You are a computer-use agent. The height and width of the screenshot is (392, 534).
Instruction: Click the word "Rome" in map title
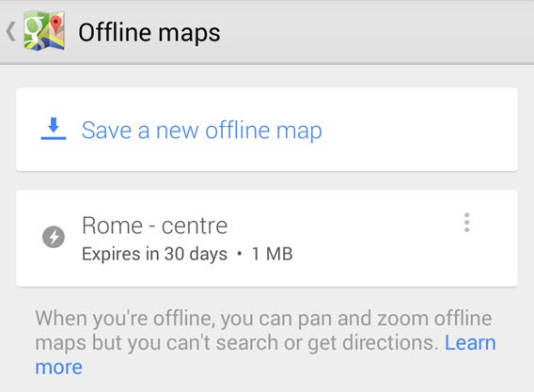point(113,226)
